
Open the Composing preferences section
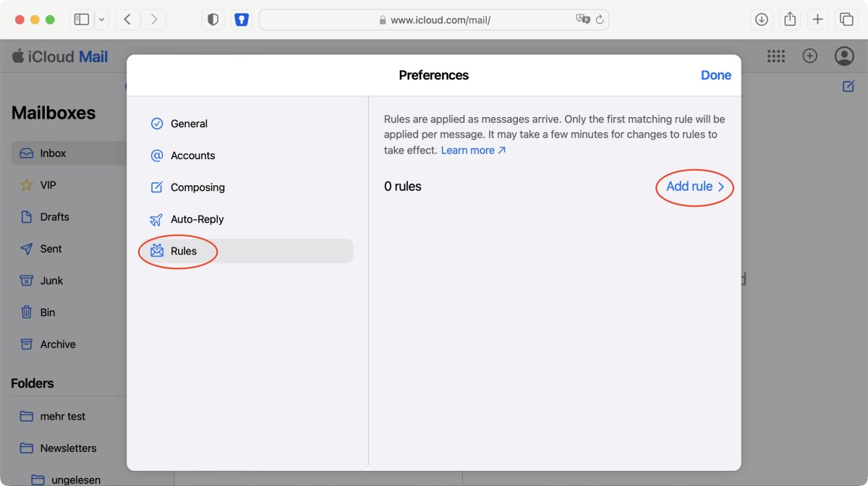tap(197, 187)
